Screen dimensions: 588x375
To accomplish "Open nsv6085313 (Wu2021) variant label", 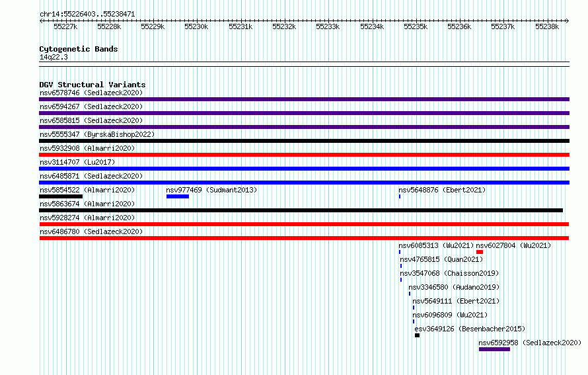I will pos(436,245).
